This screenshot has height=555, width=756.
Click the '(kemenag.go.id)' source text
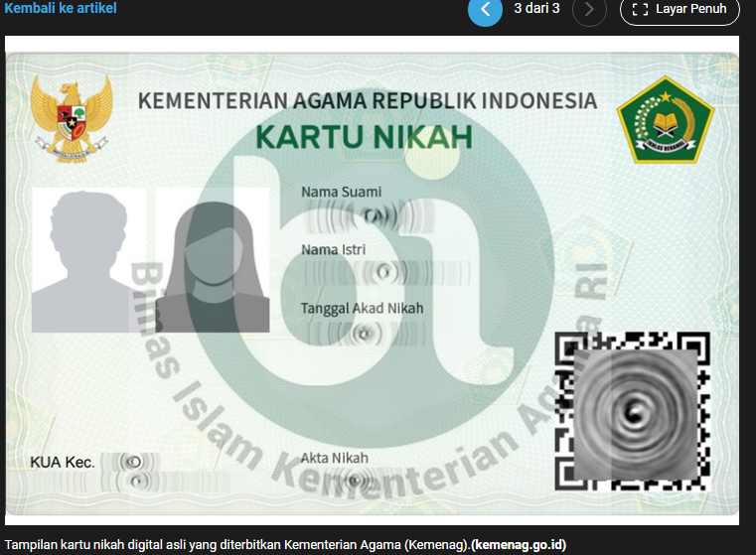pos(519,545)
